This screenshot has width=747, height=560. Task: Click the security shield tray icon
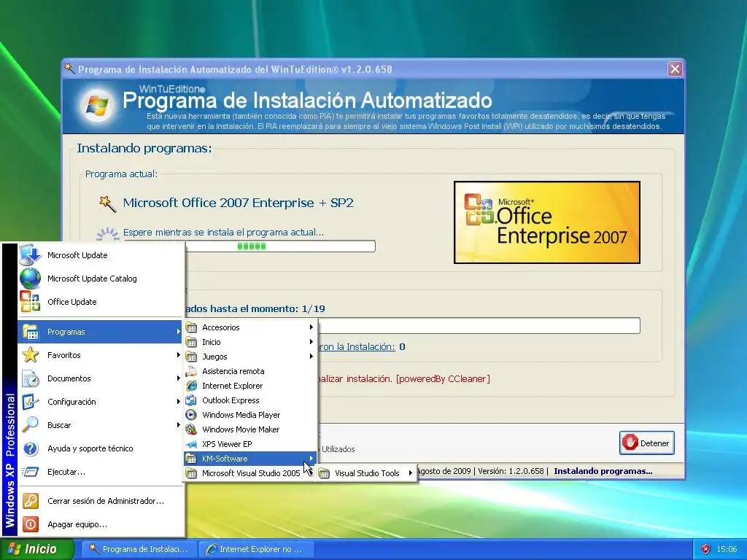point(705,549)
